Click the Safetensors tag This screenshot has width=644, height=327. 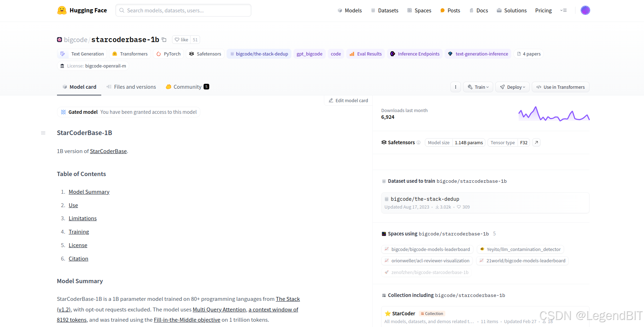[205, 54]
